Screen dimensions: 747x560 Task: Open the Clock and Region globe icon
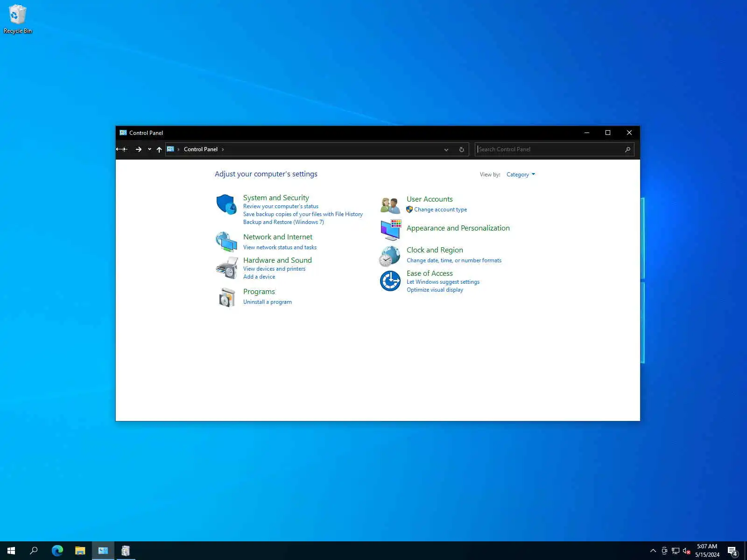click(389, 256)
